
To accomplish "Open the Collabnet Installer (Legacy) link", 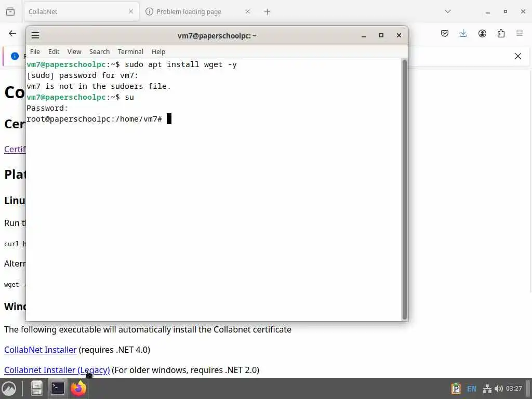I will 57,370.
